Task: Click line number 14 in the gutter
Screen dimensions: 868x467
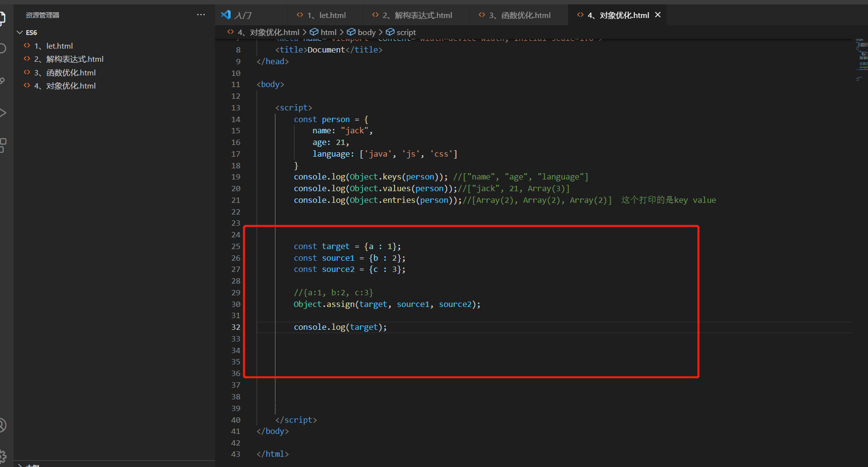Action: click(x=236, y=119)
